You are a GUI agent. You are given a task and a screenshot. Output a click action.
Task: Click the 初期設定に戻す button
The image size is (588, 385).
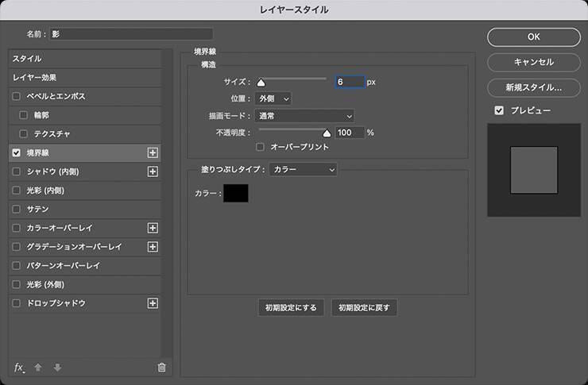point(364,308)
